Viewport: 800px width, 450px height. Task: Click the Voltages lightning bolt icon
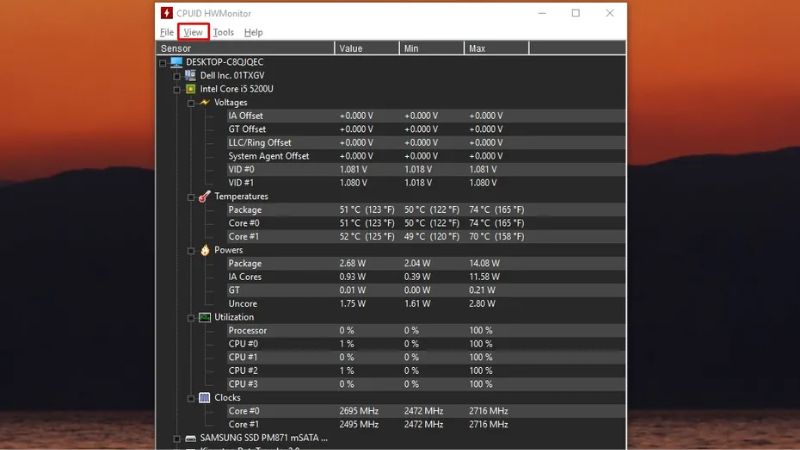(205, 103)
